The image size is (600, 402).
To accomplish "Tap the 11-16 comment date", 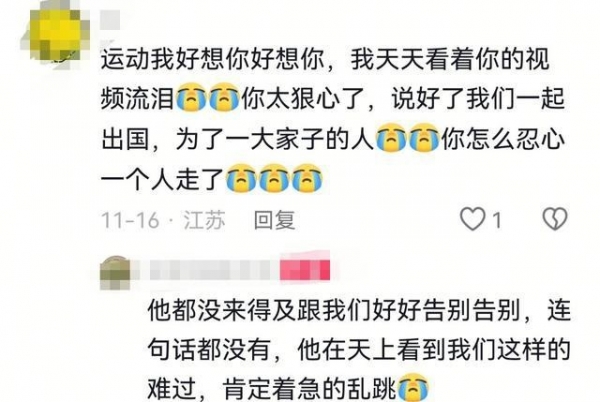I will (x=130, y=220).
